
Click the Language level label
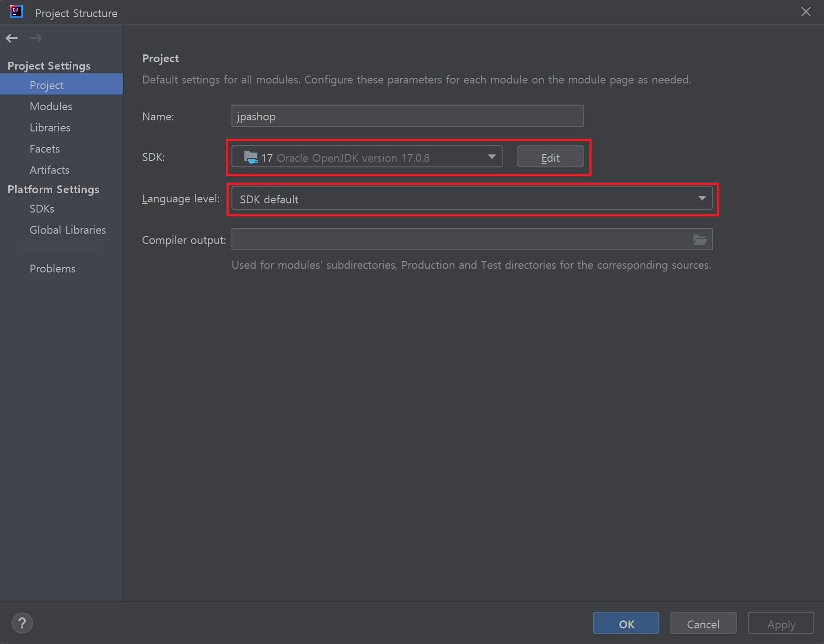click(181, 199)
